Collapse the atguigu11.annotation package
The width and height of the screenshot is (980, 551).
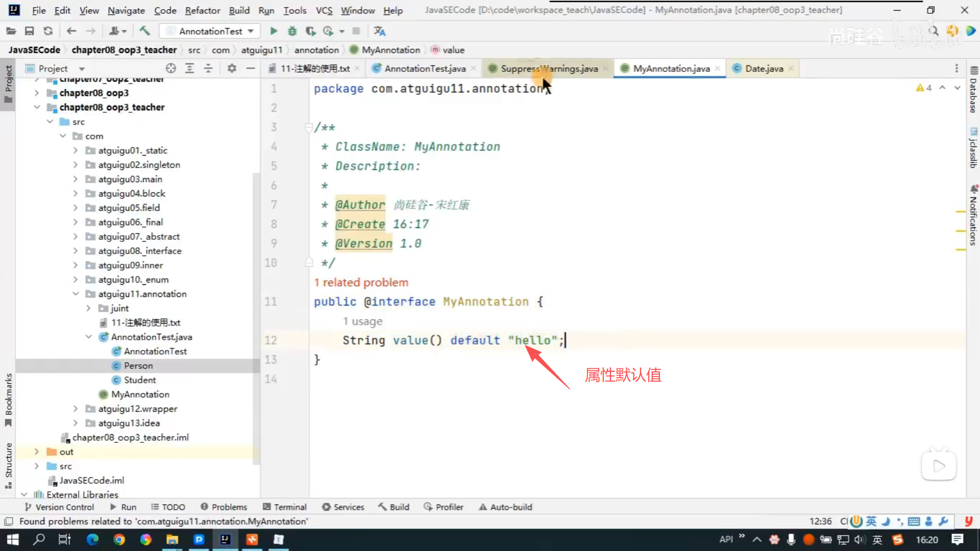click(76, 294)
